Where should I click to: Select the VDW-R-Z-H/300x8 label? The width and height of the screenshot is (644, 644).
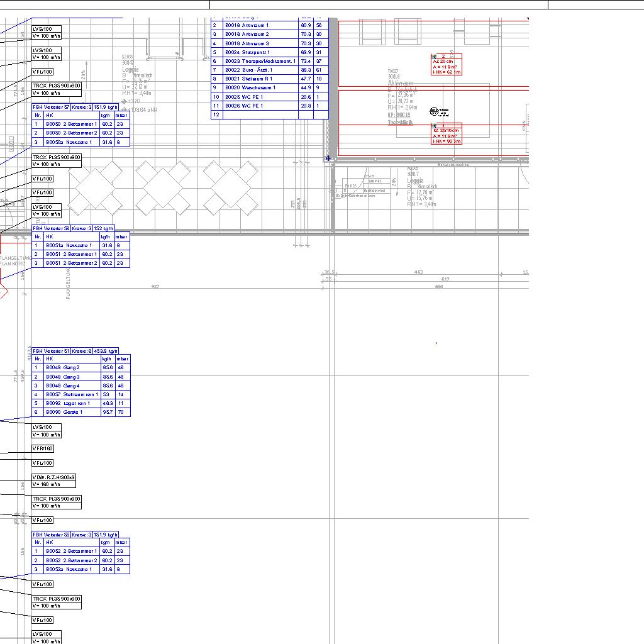pyautogui.click(x=53, y=477)
